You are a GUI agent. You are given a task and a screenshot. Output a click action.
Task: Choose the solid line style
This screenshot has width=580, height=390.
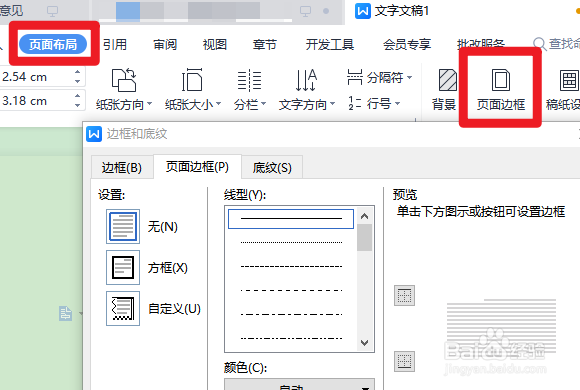pos(291,219)
